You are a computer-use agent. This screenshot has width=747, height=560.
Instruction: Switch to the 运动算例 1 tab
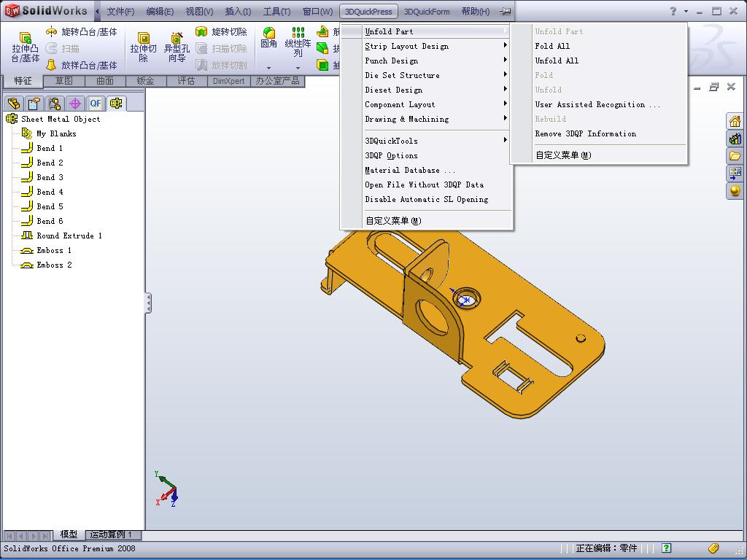click(112, 534)
